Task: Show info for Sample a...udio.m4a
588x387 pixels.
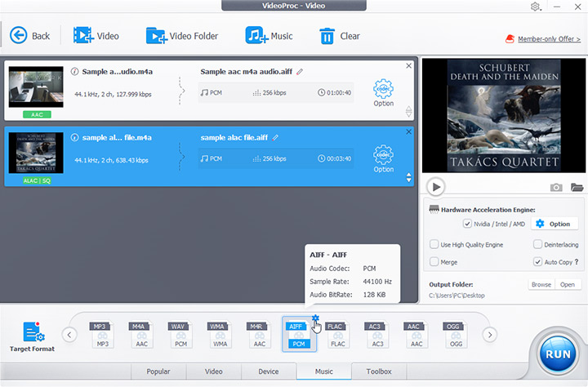Action: (74, 71)
